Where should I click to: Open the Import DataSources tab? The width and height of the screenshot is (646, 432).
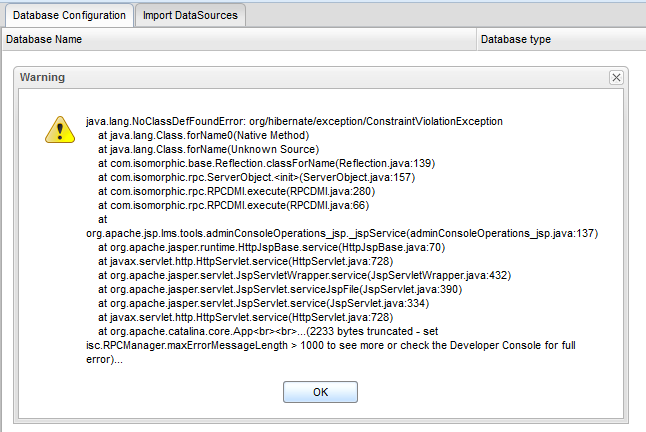click(191, 15)
